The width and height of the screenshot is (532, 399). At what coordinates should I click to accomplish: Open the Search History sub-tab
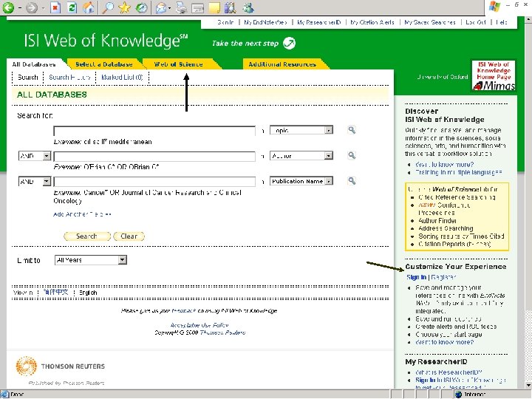[69, 78]
